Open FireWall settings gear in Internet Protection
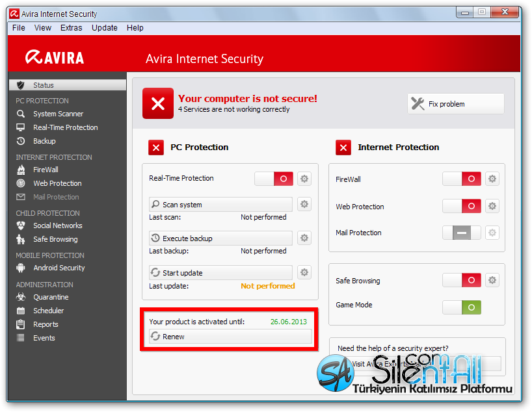 [492, 179]
